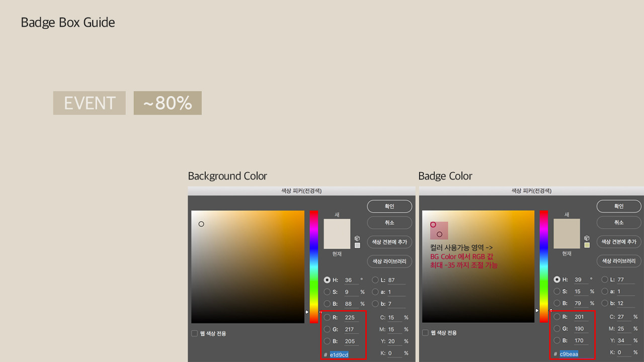
Task: Enable 웹 색상 전용 checkbox in Background Color picker
Action: pyautogui.click(x=195, y=333)
